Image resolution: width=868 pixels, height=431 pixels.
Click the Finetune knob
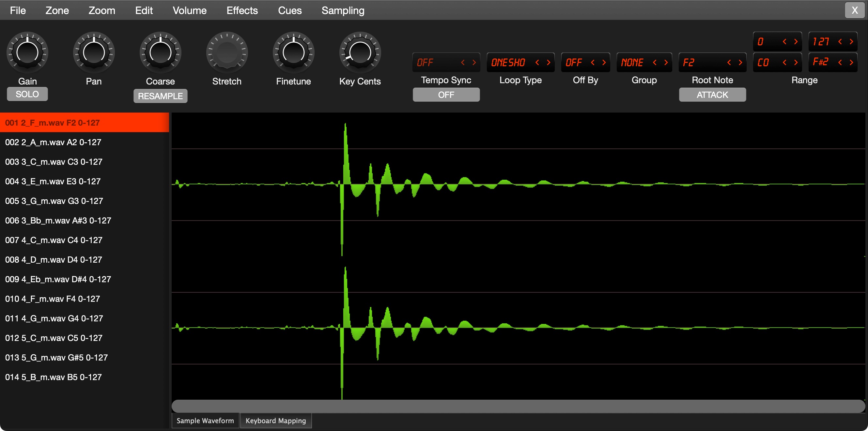[293, 52]
